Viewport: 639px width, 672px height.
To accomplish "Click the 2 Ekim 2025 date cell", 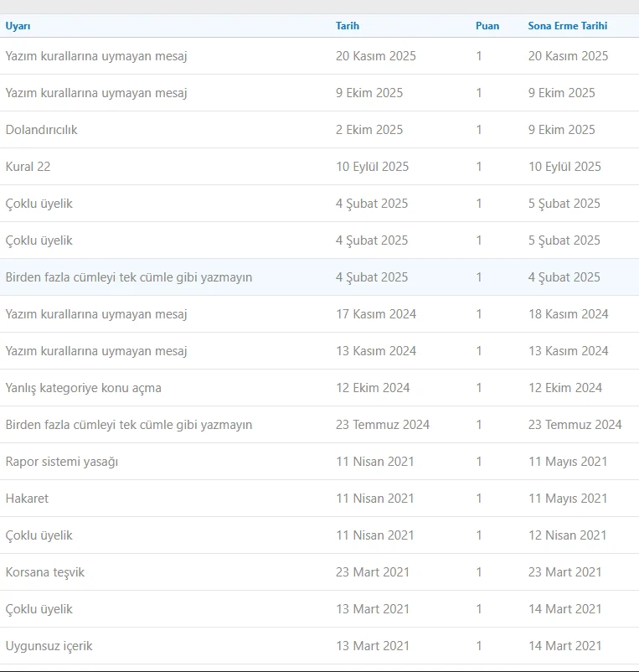I will [369, 129].
